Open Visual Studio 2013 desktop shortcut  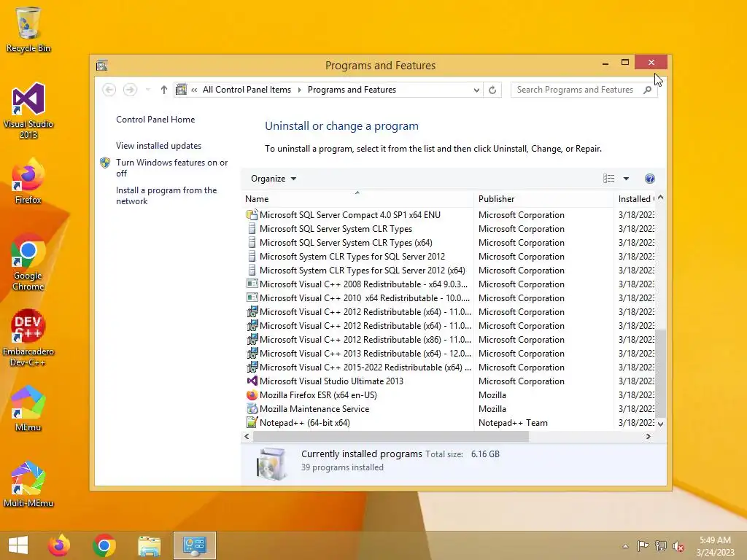click(28, 111)
